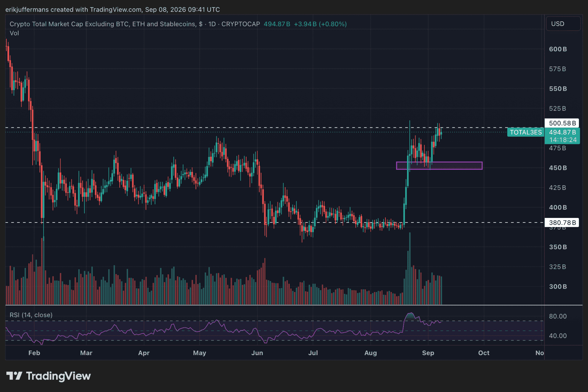Click the TOTAL3ES price label
588x392 pixels.
pyautogui.click(x=526, y=132)
